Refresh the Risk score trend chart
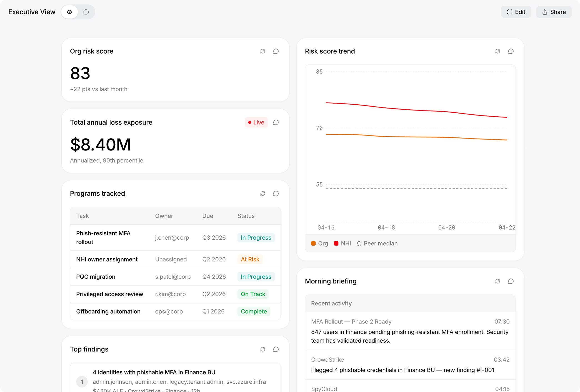 (x=498, y=51)
